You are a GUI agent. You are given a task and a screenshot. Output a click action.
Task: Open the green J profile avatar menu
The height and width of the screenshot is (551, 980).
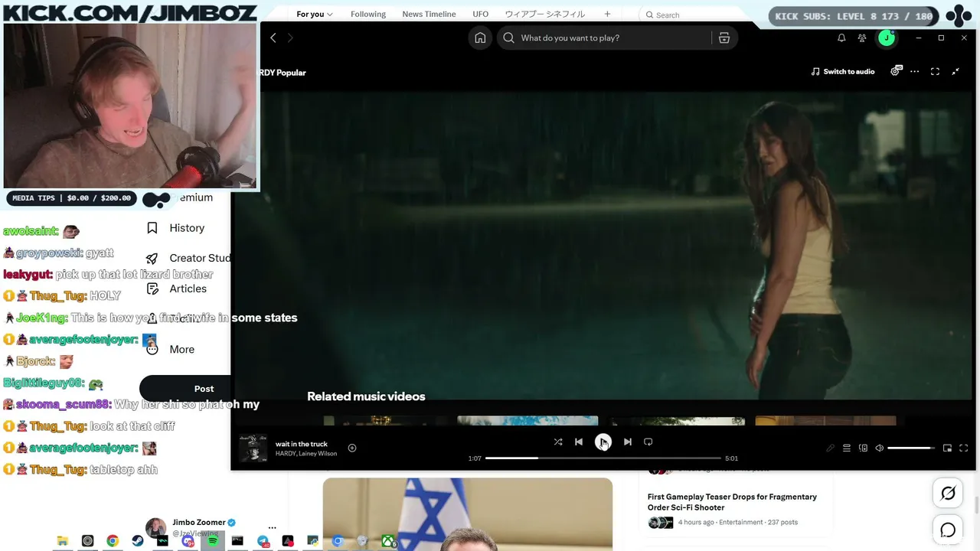pyautogui.click(x=886, y=38)
